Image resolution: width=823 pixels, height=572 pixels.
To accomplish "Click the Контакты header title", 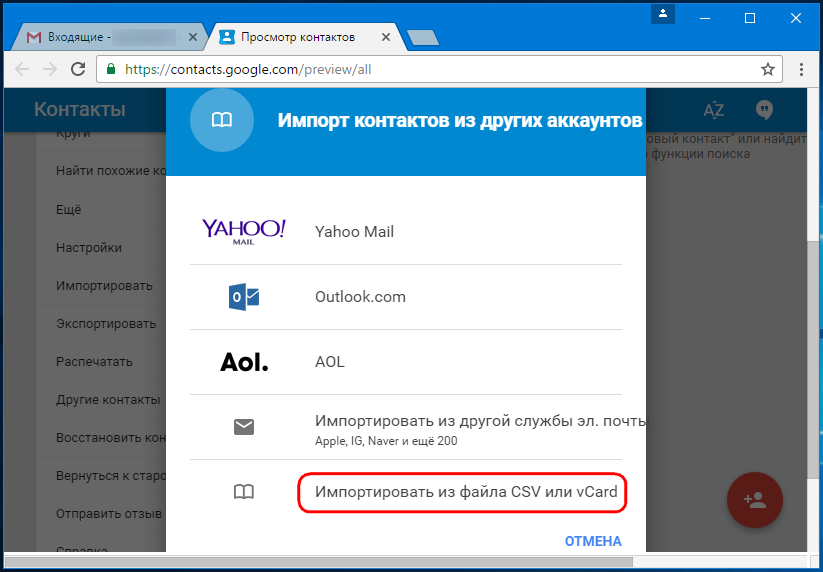I will point(80,109).
